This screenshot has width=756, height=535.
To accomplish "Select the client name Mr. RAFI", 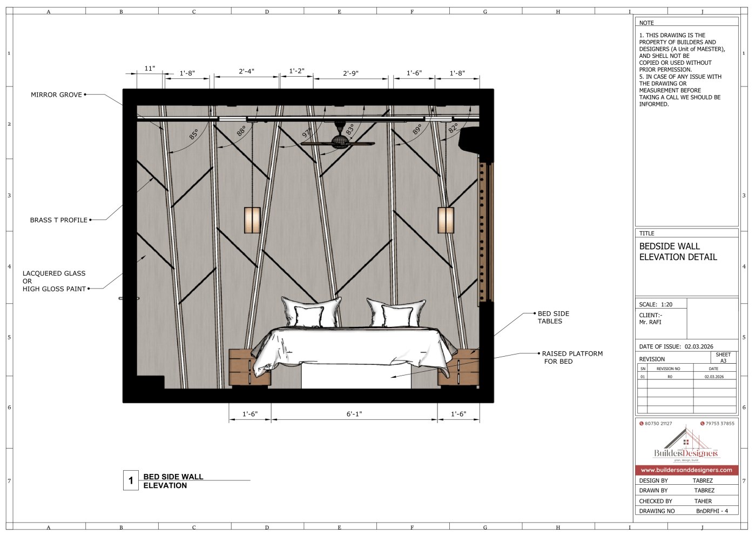I will click(x=650, y=322).
